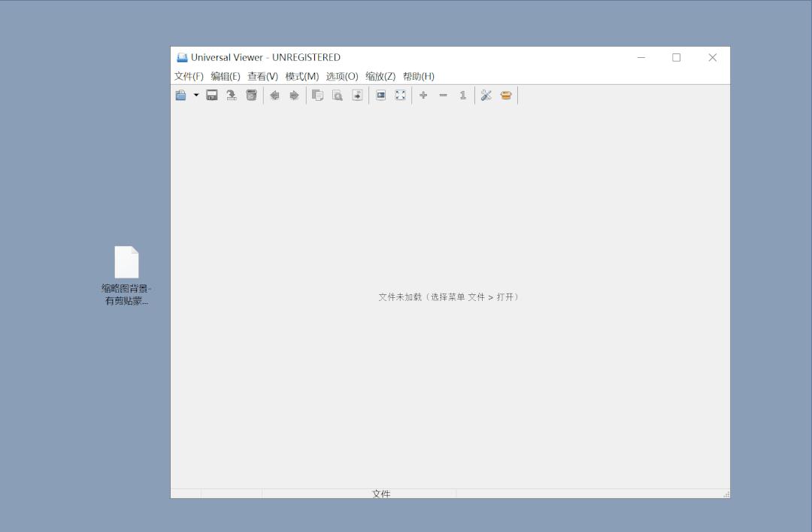The height and width of the screenshot is (532, 812).
Task: Reset zoom to original size icon
Action: click(x=463, y=95)
